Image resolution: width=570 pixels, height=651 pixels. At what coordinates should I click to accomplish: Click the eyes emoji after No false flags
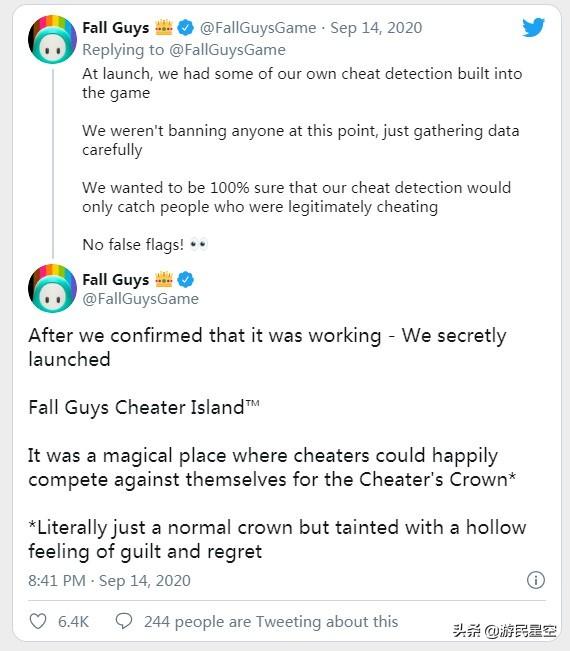click(x=198, y=245)
